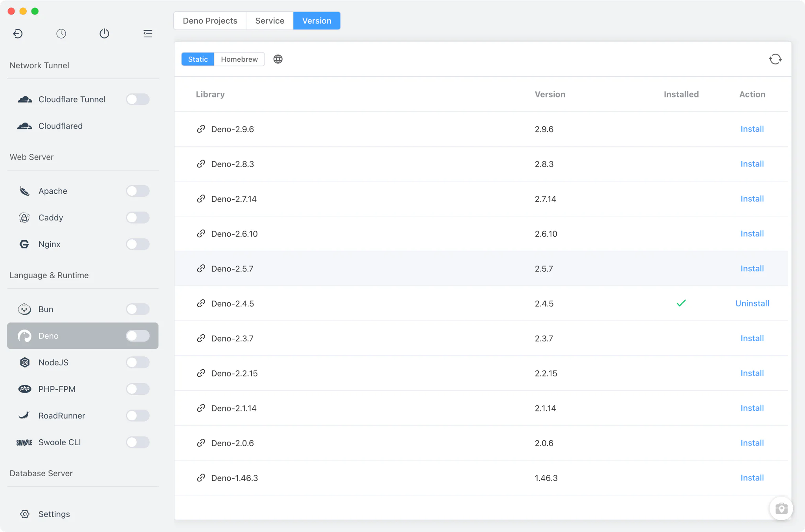Click the globe icon next to Homebrew
805x532 pixels.
(278, 59)
